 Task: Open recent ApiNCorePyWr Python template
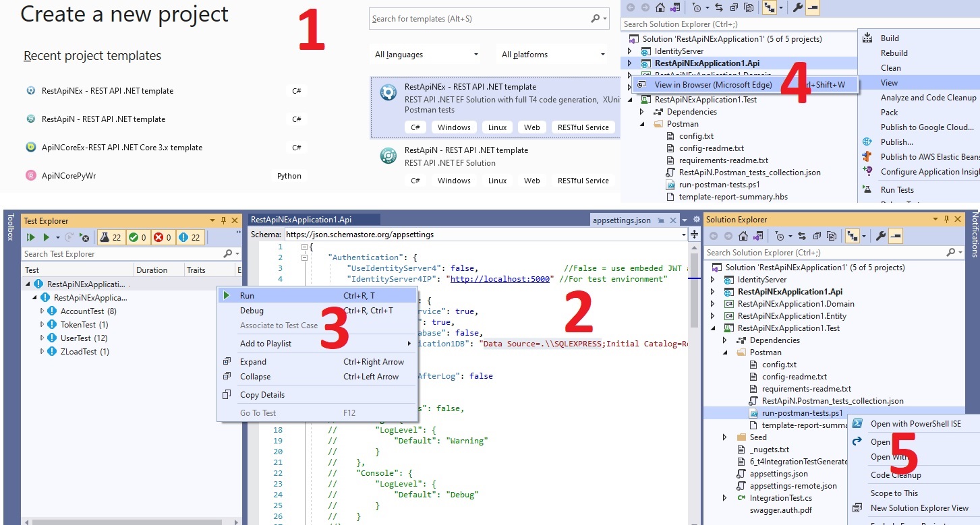pyautogui.click(x=68, y=176)
